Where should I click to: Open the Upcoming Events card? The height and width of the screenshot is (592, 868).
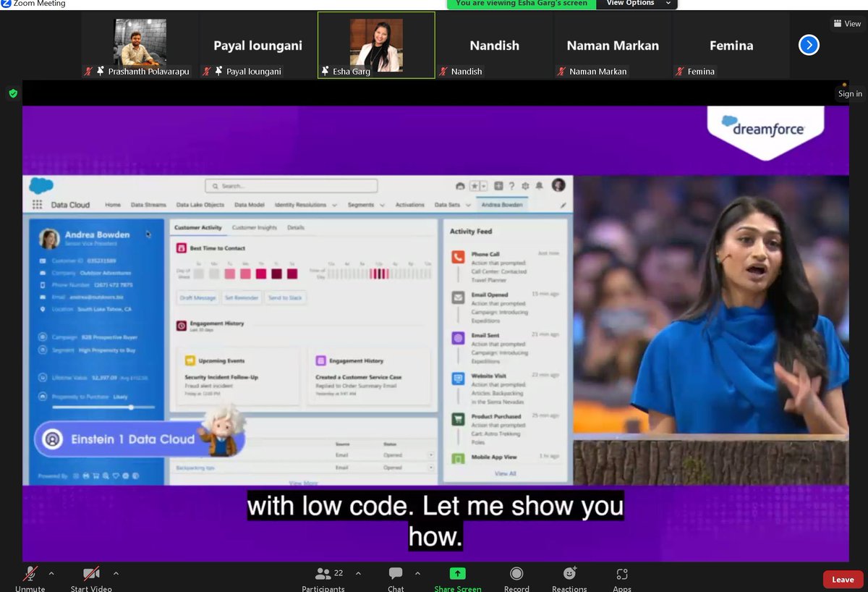[238, 376]
